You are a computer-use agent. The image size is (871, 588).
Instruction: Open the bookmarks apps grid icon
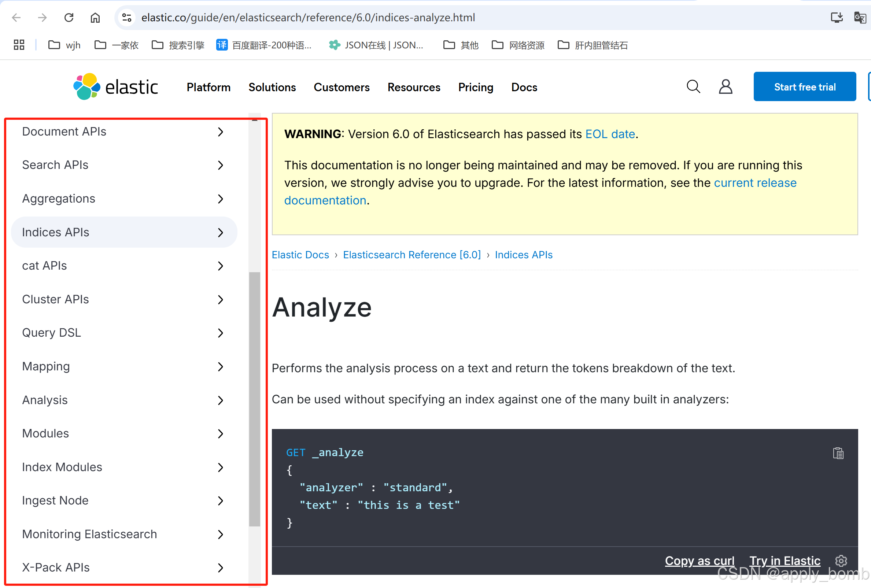(19, 45)
